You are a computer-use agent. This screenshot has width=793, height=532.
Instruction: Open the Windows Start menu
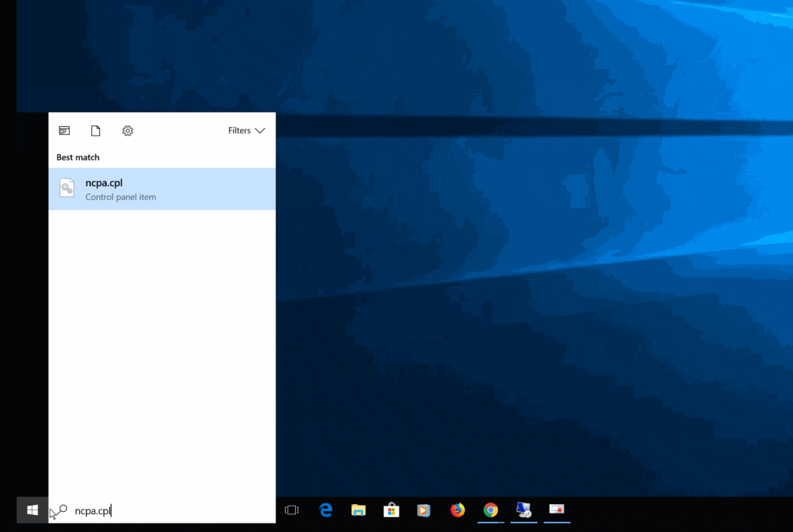(33, 510)
